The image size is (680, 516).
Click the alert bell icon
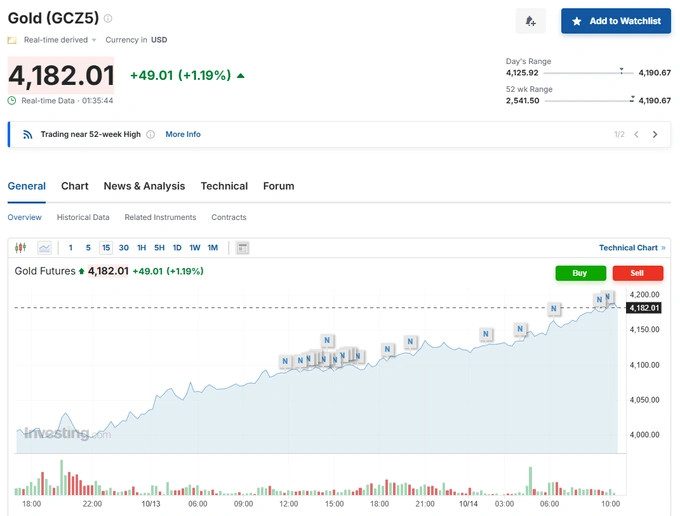[x=530, y=21]
